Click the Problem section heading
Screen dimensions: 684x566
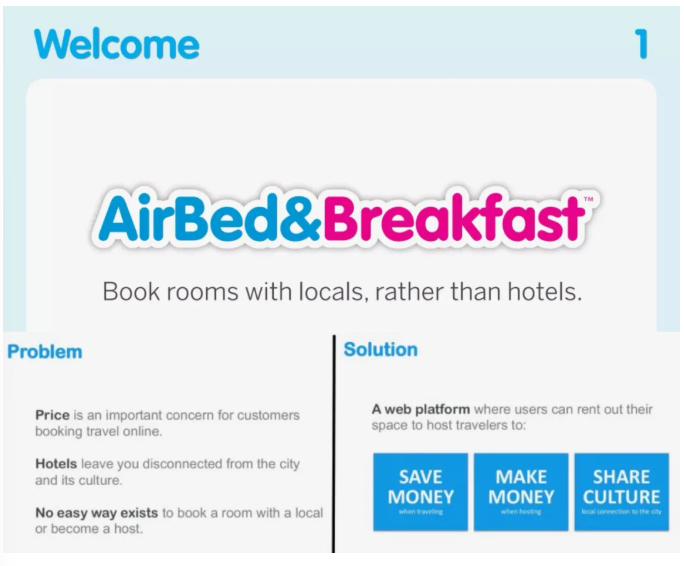[45, 352]
